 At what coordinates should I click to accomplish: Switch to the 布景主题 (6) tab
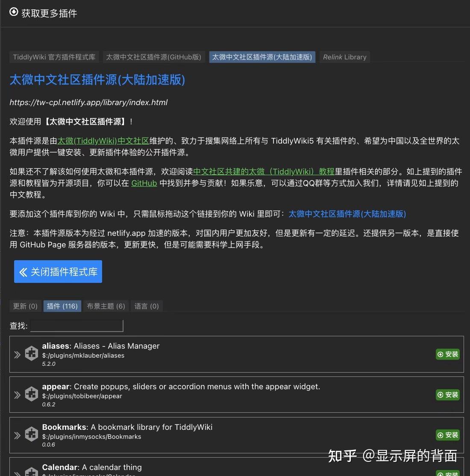pos(105,306)
